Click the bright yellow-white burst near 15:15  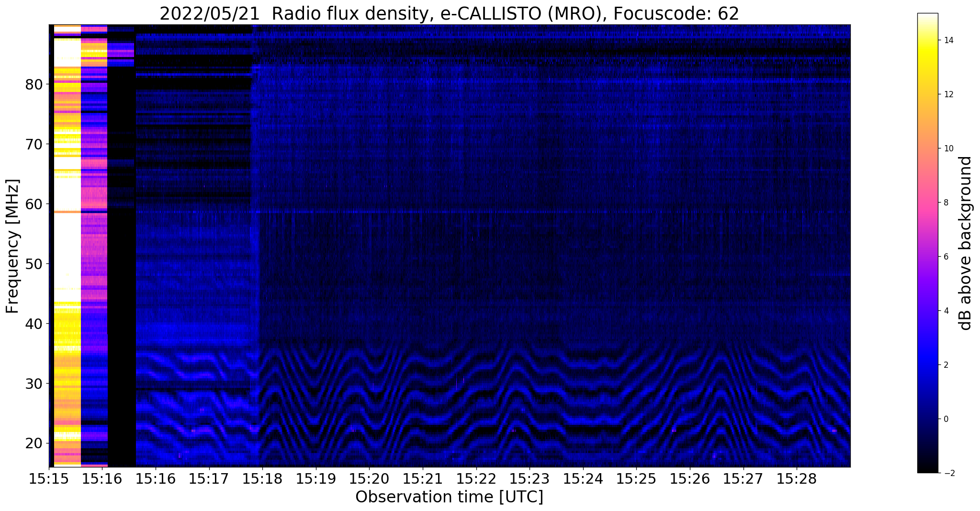tap(67, 245)
